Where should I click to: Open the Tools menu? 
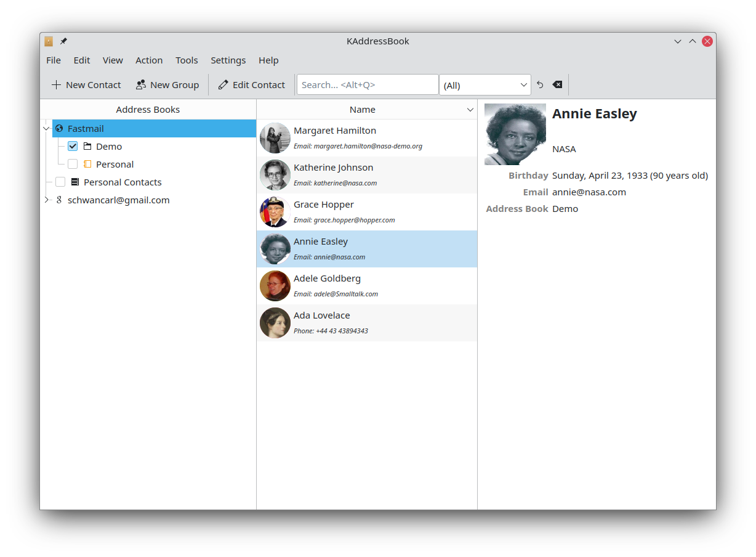pos(187,60)
